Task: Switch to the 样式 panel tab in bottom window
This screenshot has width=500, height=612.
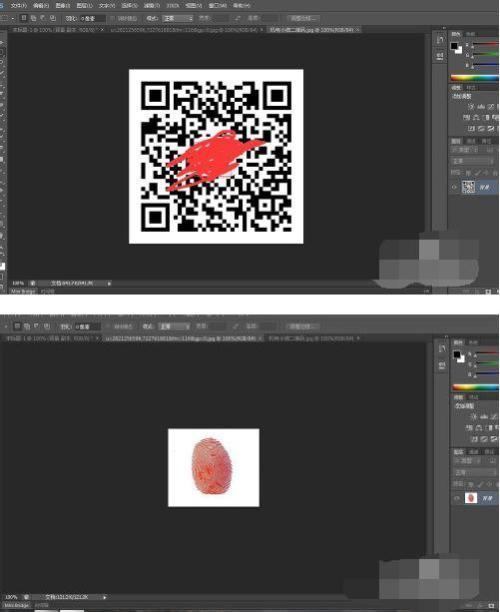Action: (473, 397)
